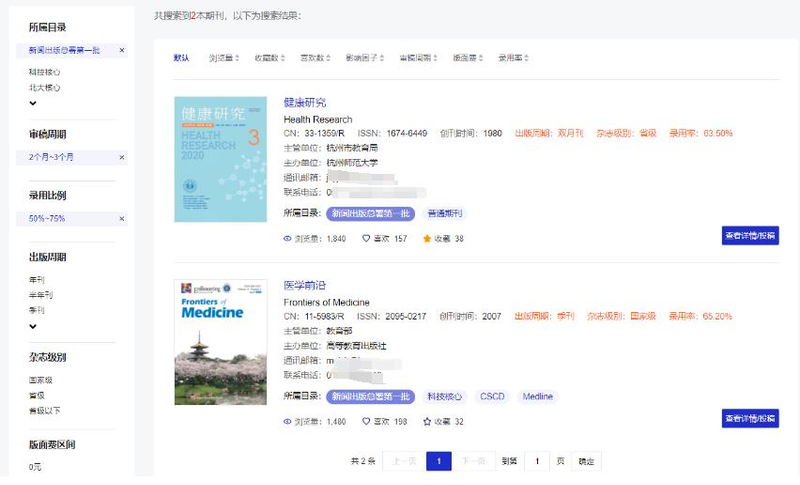
Task: Click the 高等教育出版社 sponsor text
Action: 356,346
